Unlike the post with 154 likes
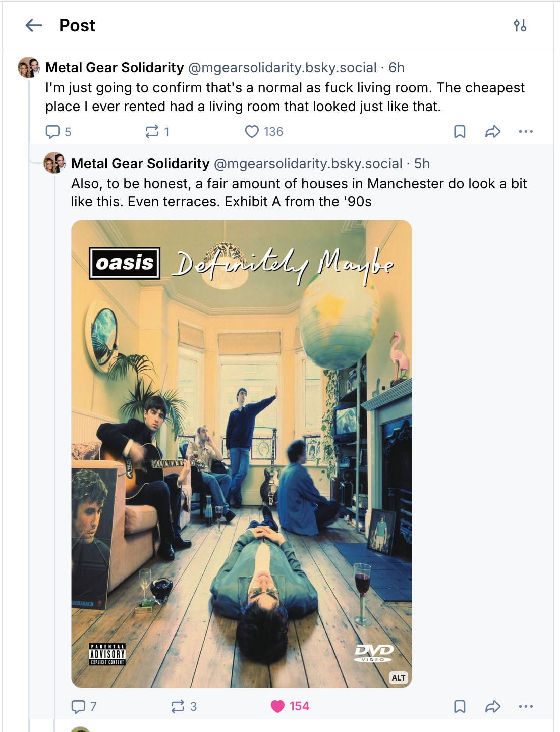Viewport: 560px width, 732px height. coord(278,706)
